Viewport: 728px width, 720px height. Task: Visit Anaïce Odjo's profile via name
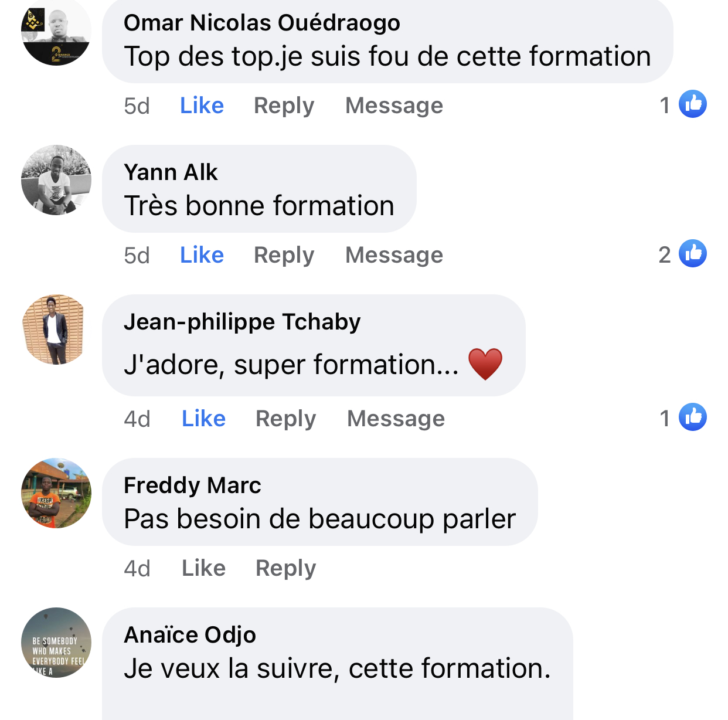pyautogui.click(x=190, y=635)
